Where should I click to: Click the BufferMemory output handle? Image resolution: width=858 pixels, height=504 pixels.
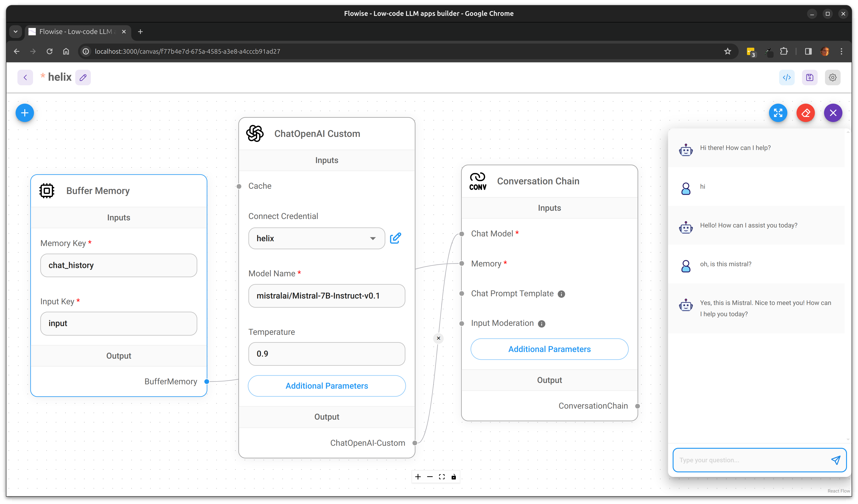pos(207,382)
